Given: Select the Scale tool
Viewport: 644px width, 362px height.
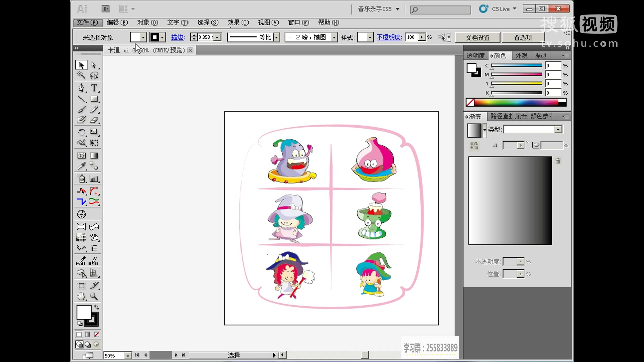Looking at the screenshot, I should (94, 132).
